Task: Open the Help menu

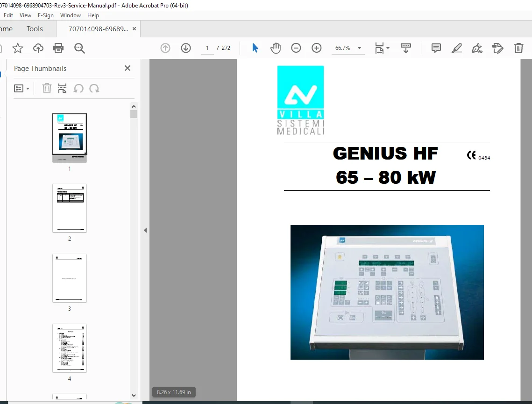Action: pyautogui.click(x=93, y=15)
